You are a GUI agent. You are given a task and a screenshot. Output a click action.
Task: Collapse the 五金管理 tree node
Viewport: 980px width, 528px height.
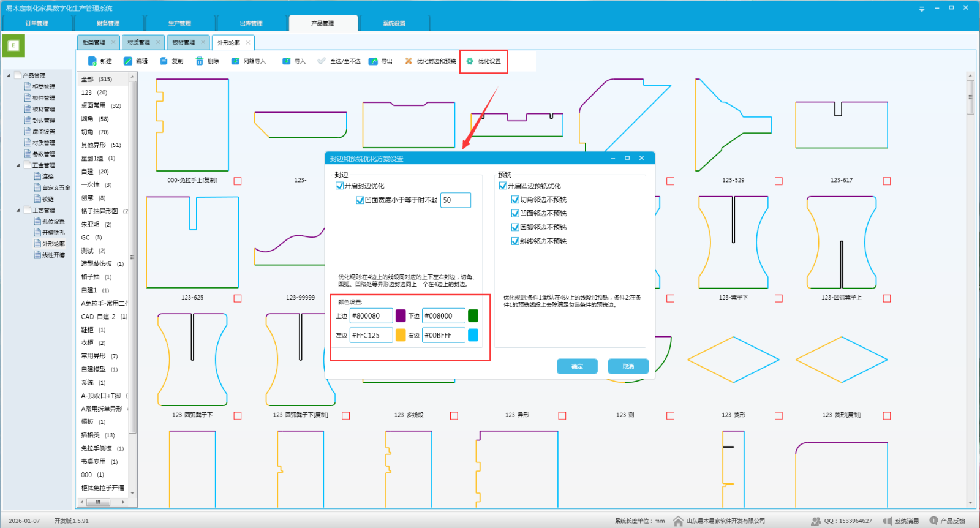click(x=18, y=165)
